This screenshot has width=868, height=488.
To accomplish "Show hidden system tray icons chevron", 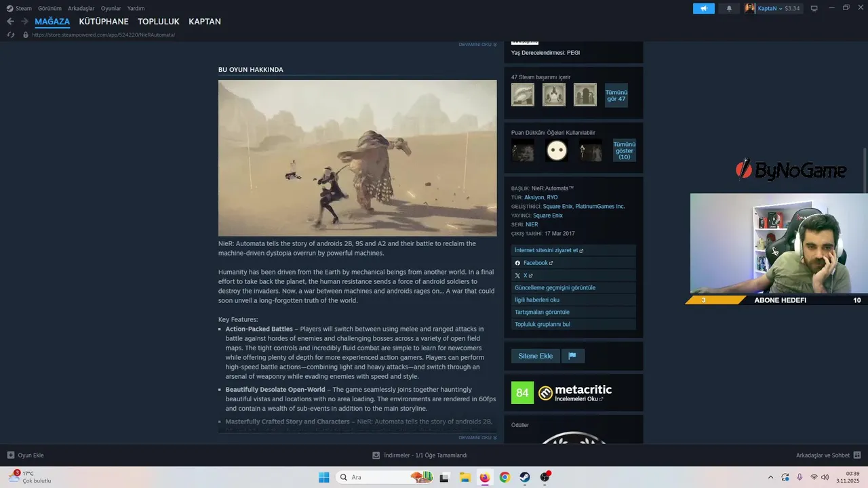I will click(770, 477).
